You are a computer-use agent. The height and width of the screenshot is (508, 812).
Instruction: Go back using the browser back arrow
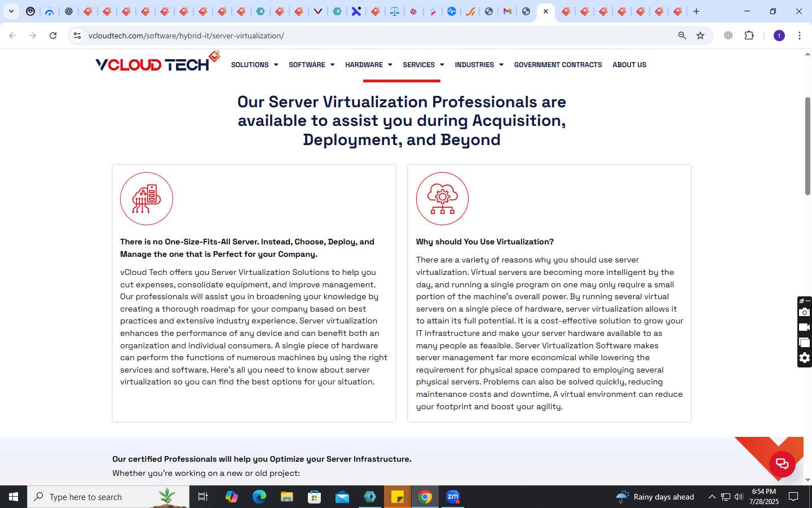tap(12, 36)
